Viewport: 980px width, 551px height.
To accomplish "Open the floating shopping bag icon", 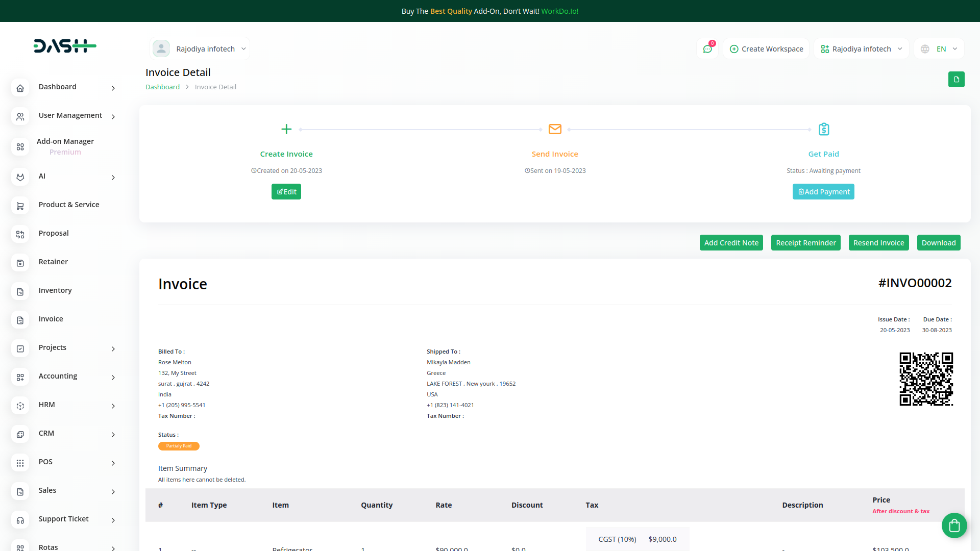I will click(954, 525).
